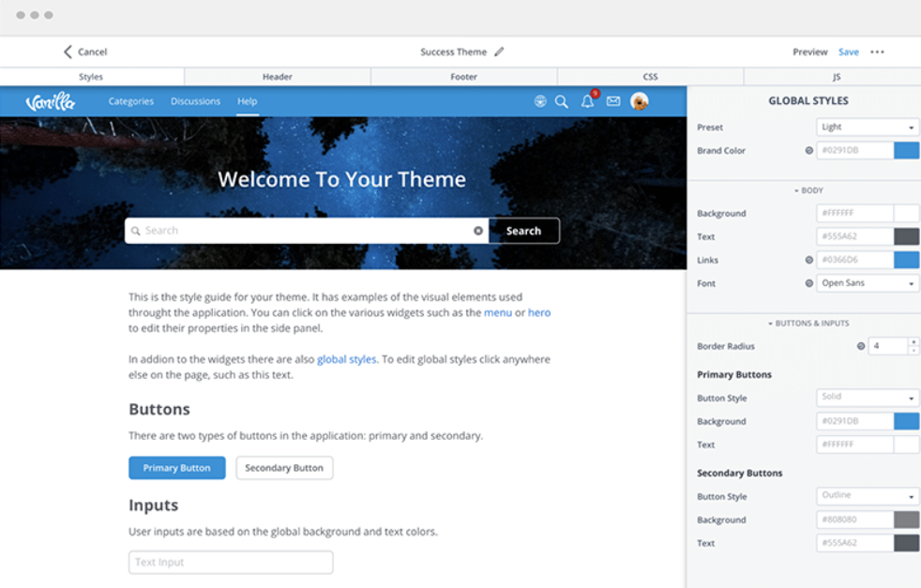Open the envelope messages icon
This screenshot has height=588, width=921.
[x=612, y=100]
